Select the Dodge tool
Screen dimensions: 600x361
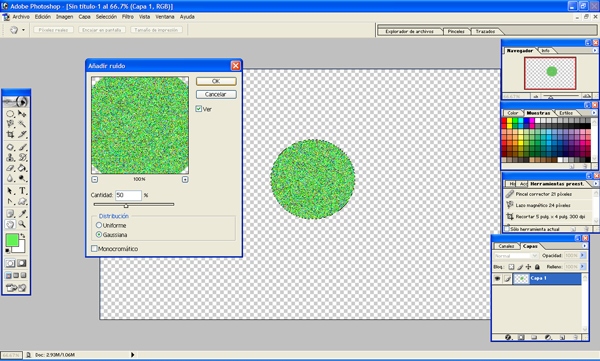click(x=22, y=178)
